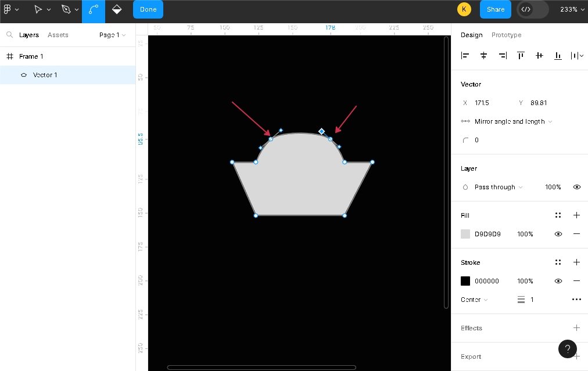Click align horizontal centers icon
This screenshot has height=371, width=588.
483,56
